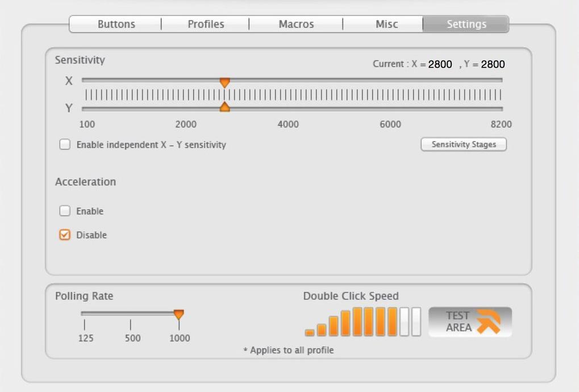
Task: Click the third double click speed bar
Action: click(x=334, y=326)
